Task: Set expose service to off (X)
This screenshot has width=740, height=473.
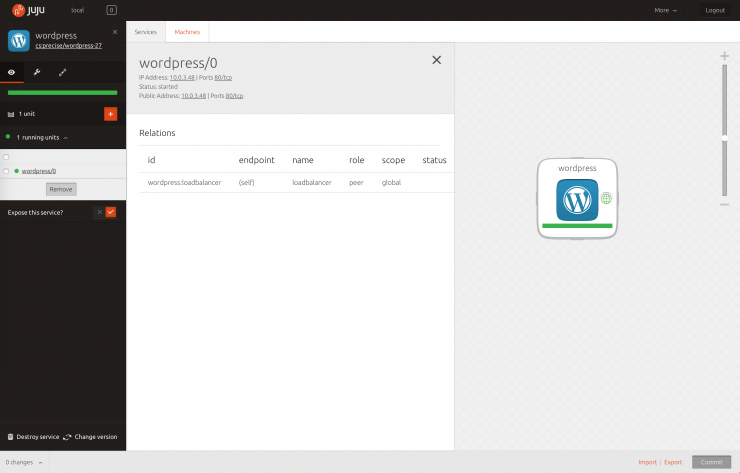Action: (x=99, y=212)
